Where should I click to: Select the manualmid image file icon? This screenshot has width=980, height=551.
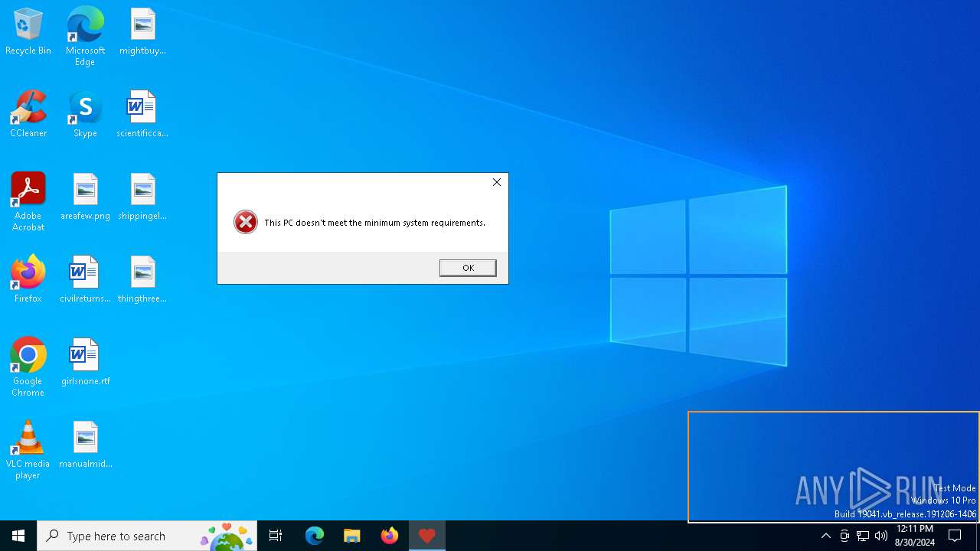click(85, 445)
